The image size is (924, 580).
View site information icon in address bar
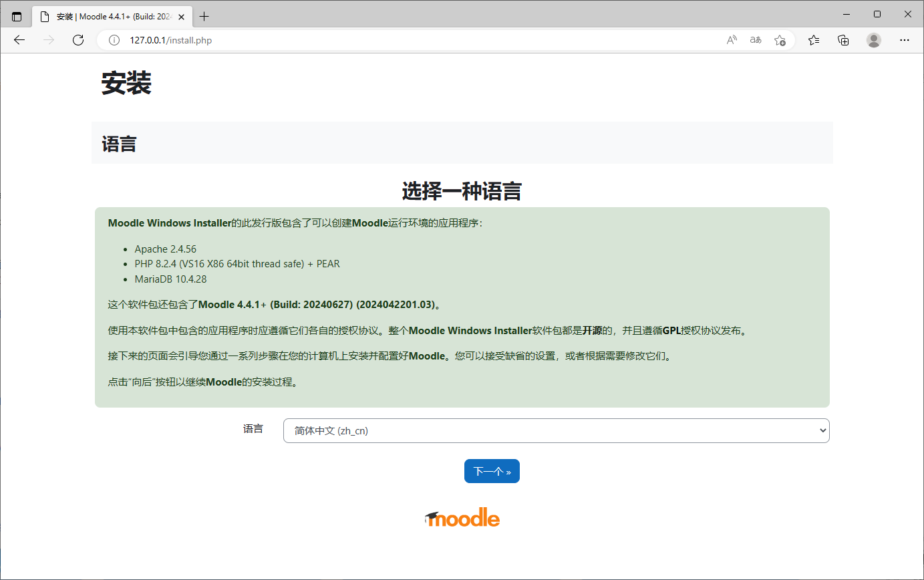click(x=114, y=40)
